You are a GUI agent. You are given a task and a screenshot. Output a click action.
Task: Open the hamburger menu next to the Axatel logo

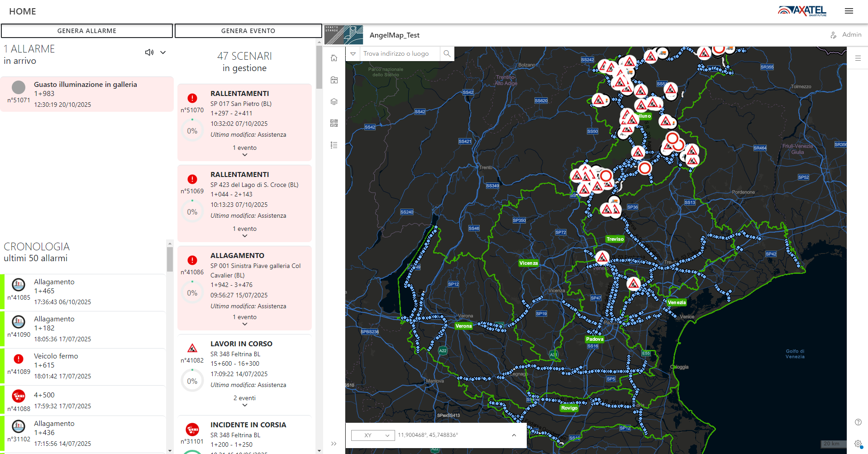pos(849,11)
